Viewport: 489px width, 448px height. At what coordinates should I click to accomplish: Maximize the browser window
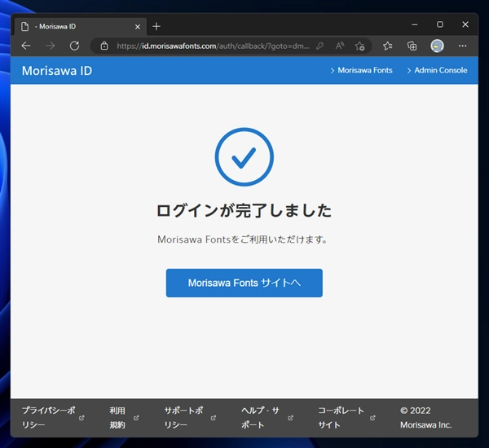(x=440, y=24)
